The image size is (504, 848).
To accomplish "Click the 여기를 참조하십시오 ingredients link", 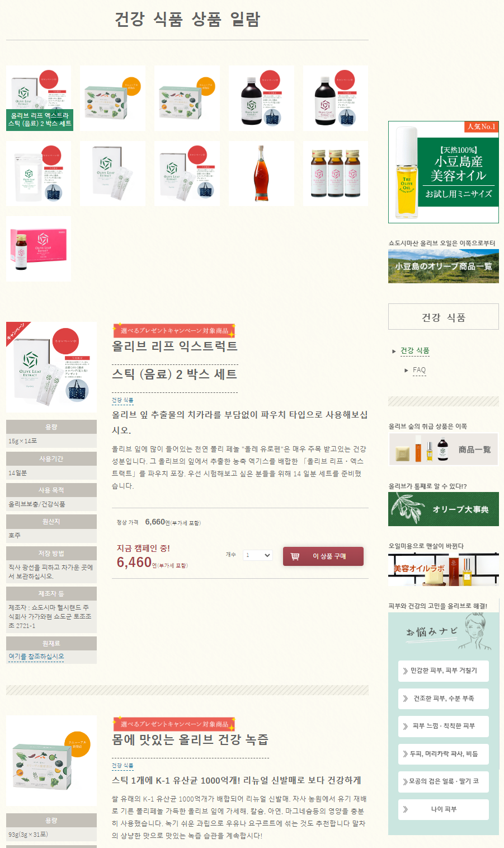I will pos(36,657).
